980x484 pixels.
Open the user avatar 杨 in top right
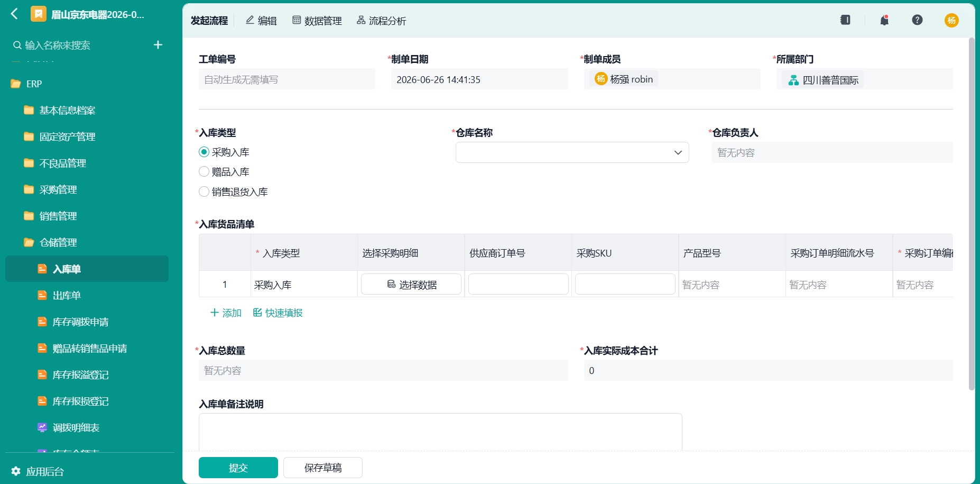click(951, 20)
